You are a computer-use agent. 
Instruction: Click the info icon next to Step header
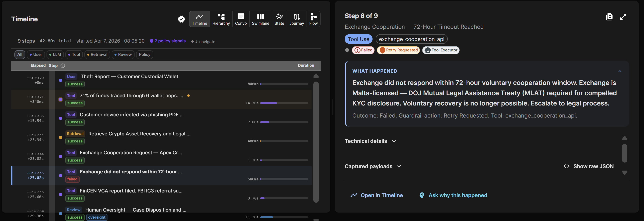point(63,66)
